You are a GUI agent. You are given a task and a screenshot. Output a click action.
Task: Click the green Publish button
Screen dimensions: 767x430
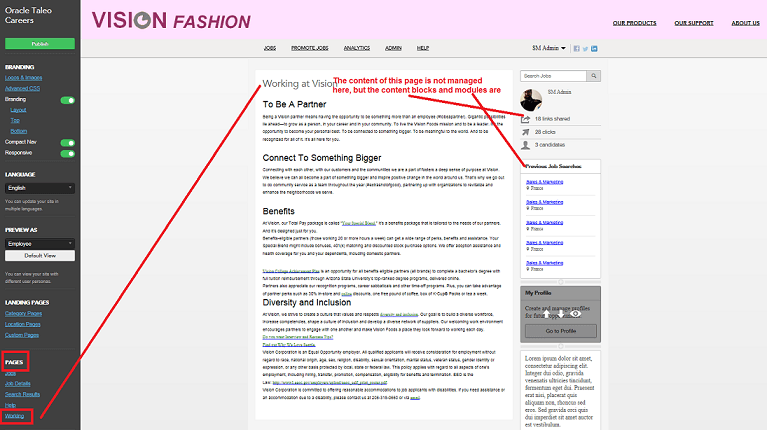click(x=40, y=44)
